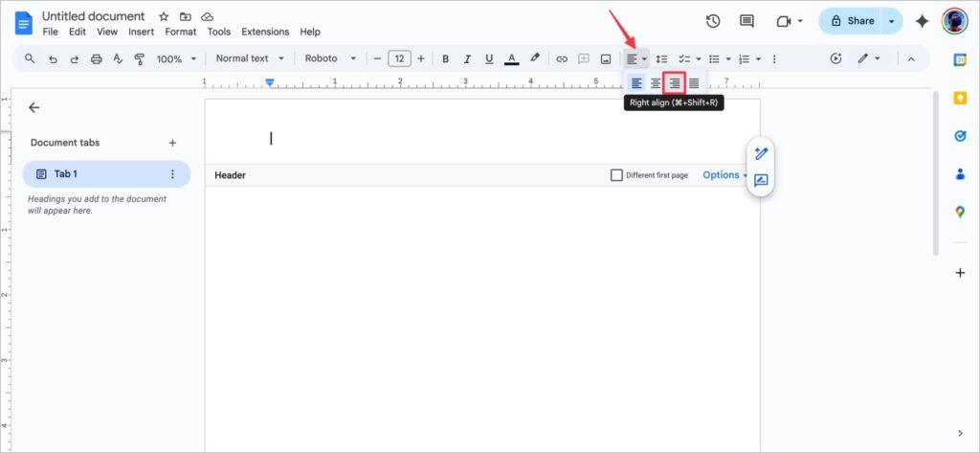Viewport: 980px width, 453px height.
Task: Open the View menu
Action: click(x=107, y=32)
